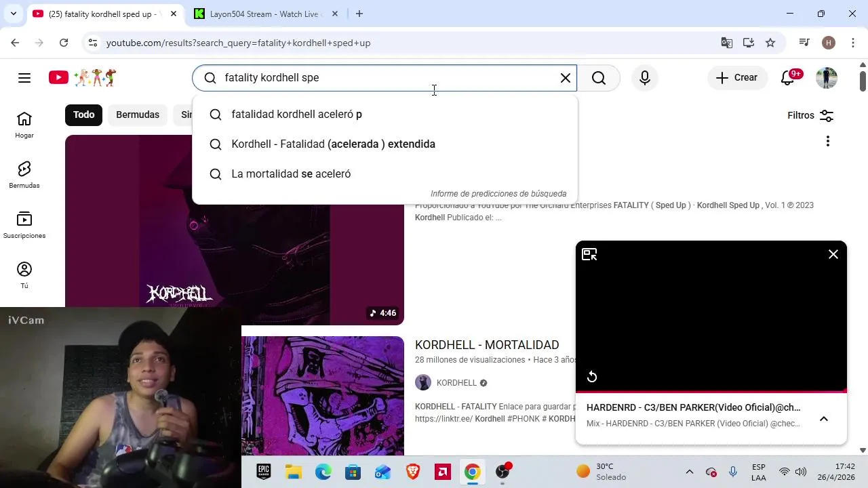Click the URL address bar
The image size is (868, 488).
pos(407,43)
